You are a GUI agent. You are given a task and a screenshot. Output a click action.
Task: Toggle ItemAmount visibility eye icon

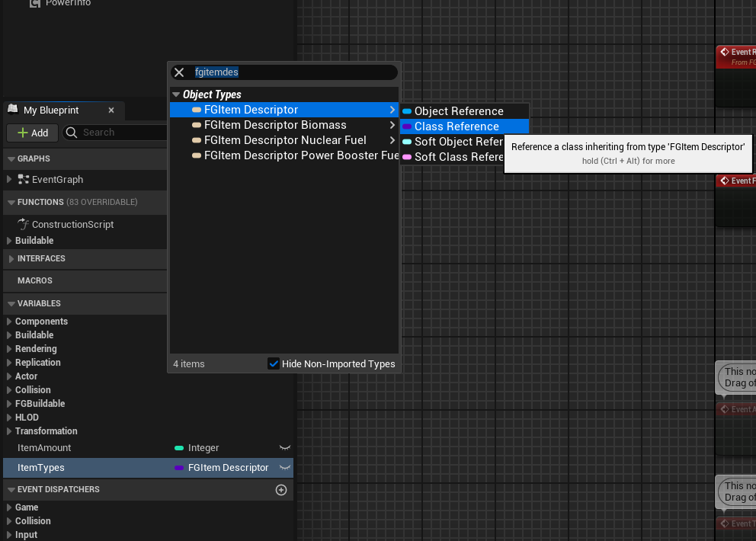285,448
